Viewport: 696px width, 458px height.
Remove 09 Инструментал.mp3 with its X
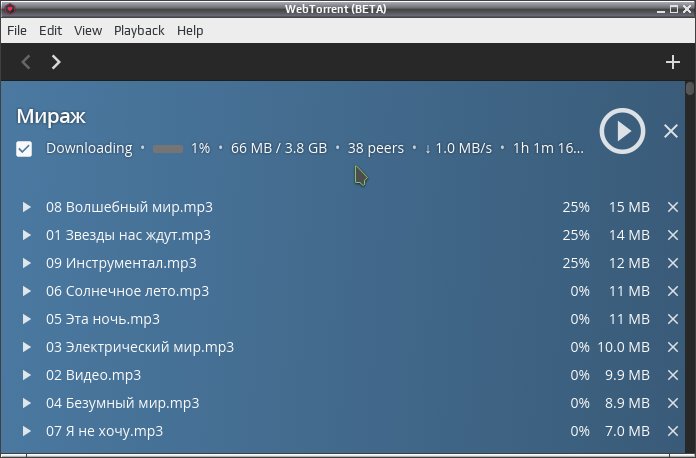click(673, 263)
